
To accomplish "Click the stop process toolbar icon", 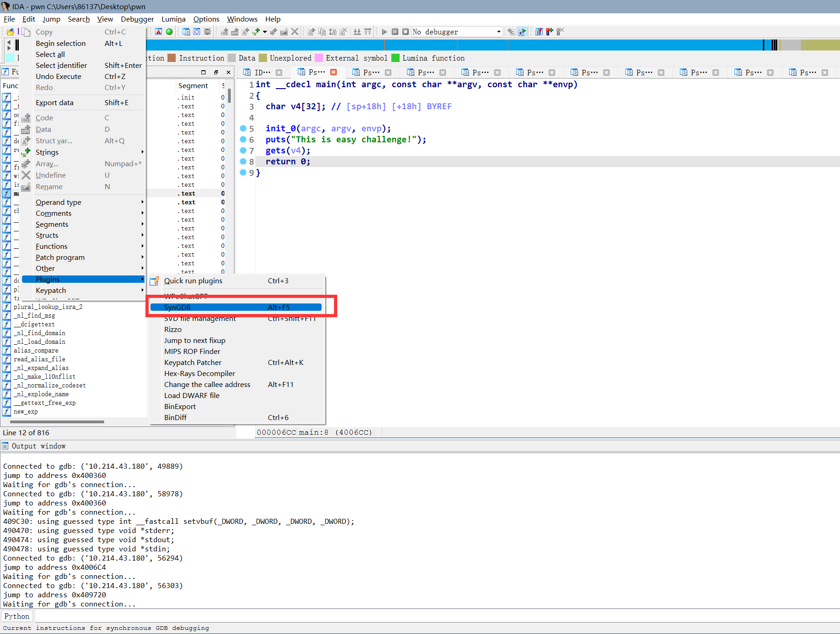I will point(406,32).
